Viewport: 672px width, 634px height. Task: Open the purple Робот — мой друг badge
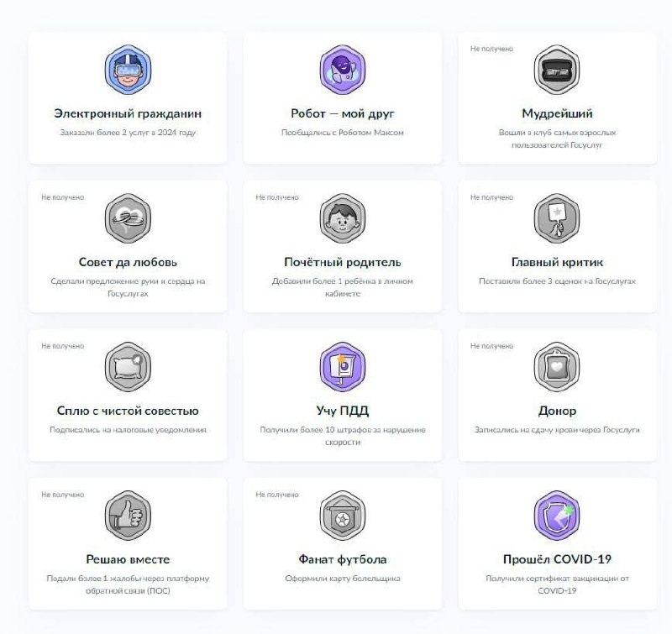(343, 70)
